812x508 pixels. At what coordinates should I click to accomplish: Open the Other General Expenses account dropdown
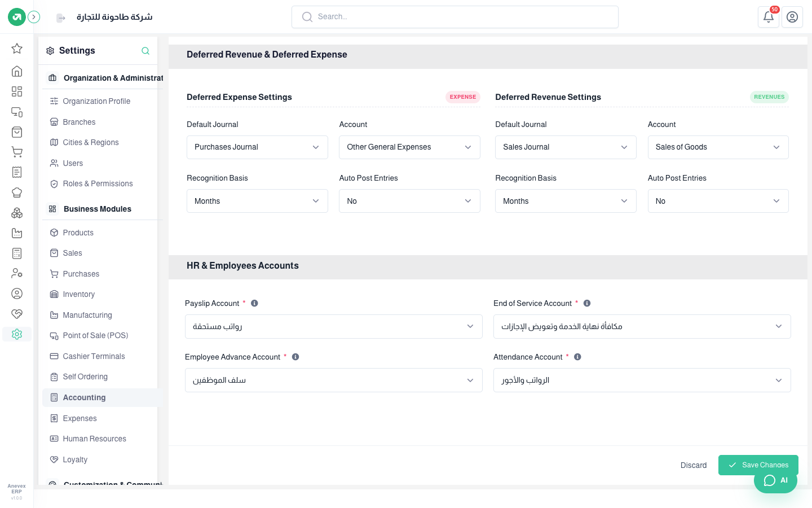pyautogui.click(x=409, y=147)
